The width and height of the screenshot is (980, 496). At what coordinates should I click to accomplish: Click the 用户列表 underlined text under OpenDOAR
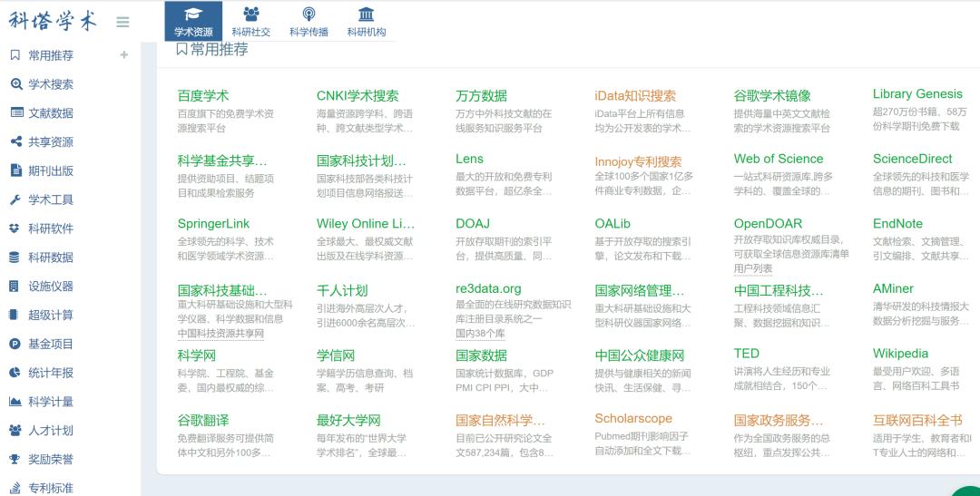coord(753,268)
